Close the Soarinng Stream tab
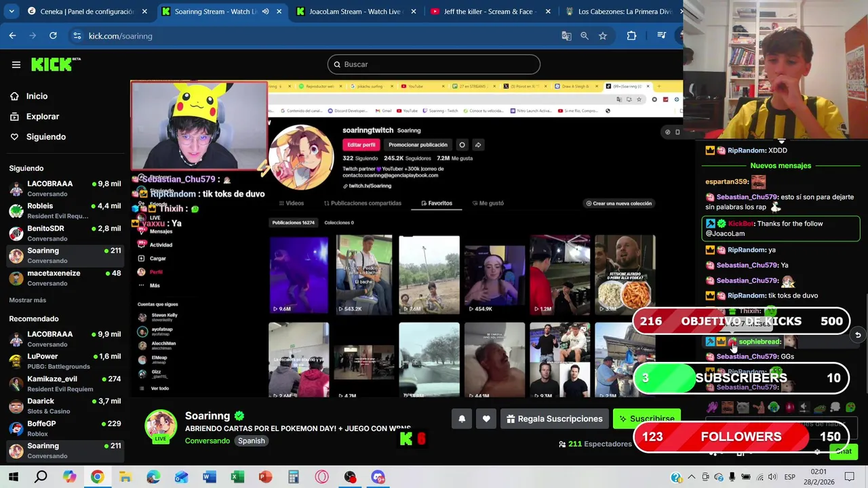 [x=279, y=12]
